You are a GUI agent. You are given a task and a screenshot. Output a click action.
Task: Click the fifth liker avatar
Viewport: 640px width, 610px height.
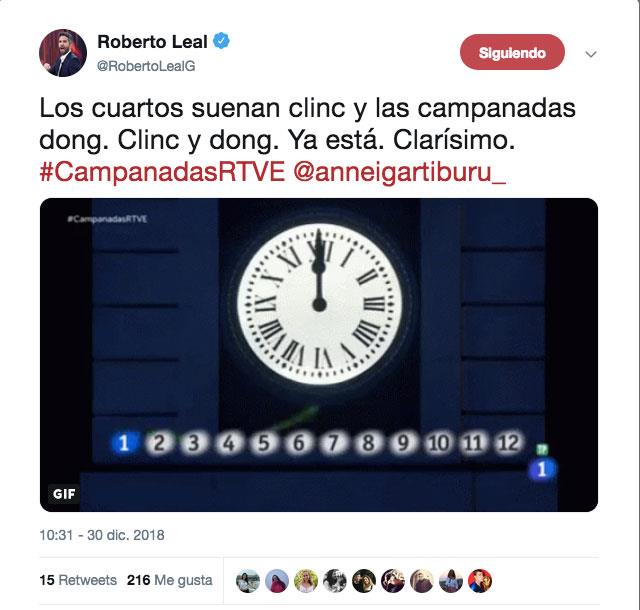364,581
